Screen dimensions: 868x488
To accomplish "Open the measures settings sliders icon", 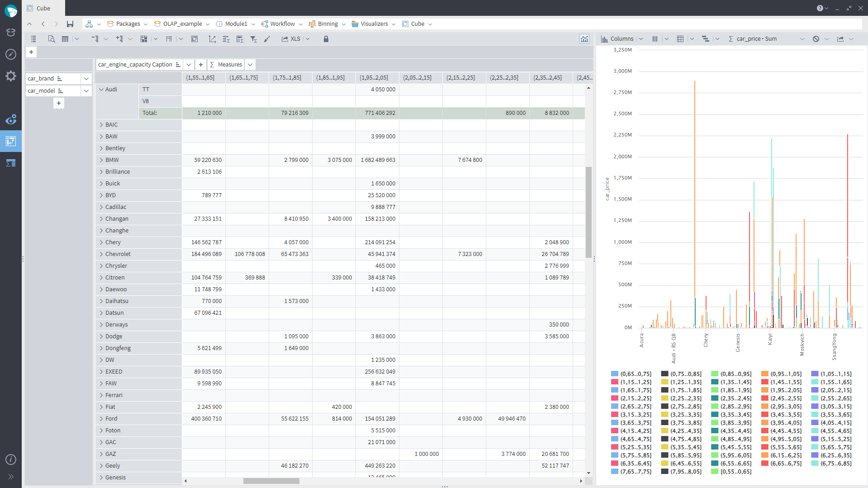I will 226,39.
